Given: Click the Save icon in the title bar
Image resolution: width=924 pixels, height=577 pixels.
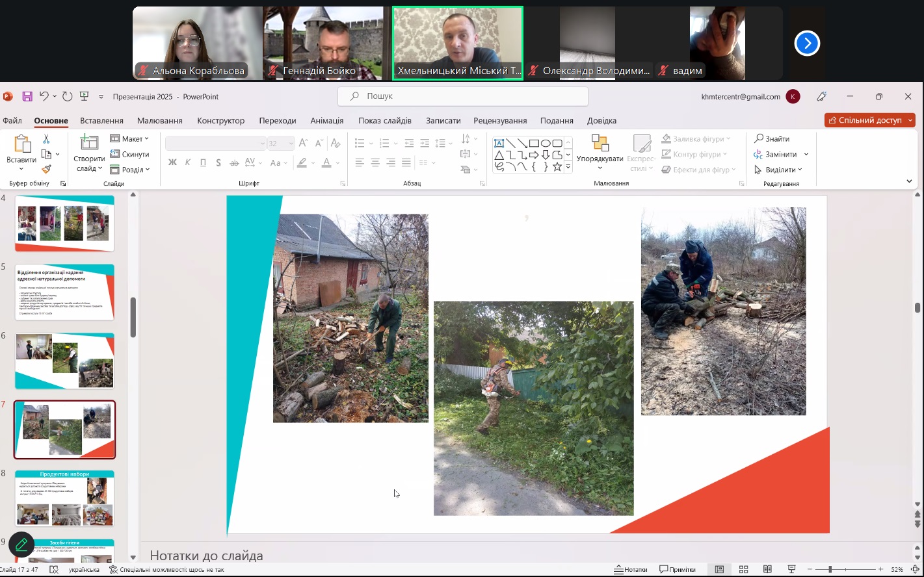Looking at the screenshot, I should pyautogui.click(x=27, y=97).
